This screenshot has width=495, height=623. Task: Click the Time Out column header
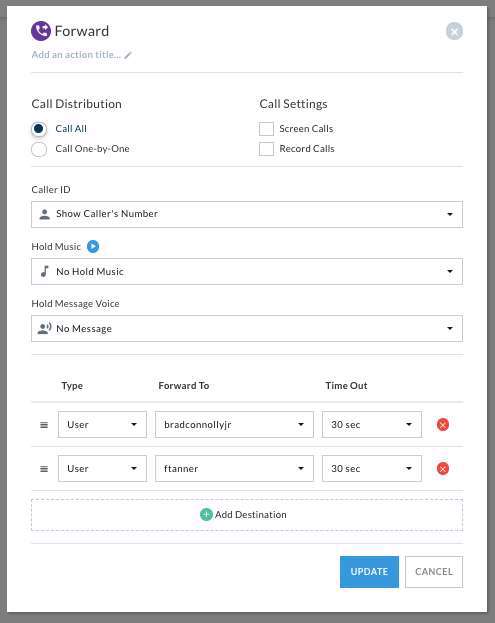click(346, 386)
